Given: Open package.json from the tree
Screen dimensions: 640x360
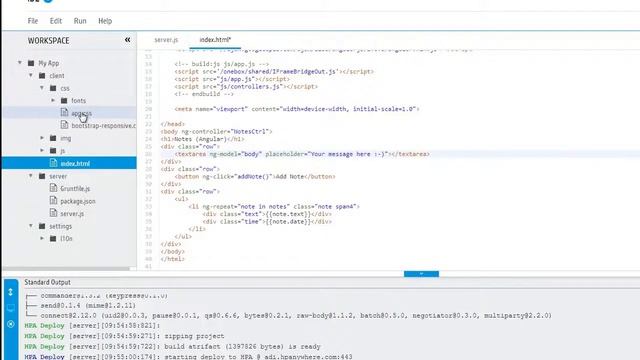Looking at the screenshot, I should click(78, 201).
